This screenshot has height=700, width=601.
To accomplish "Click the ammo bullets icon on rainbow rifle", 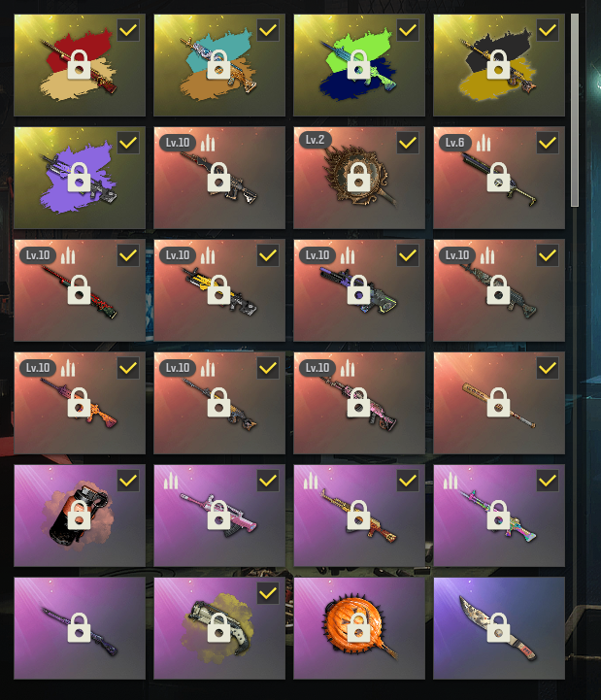I will (451, 481).
